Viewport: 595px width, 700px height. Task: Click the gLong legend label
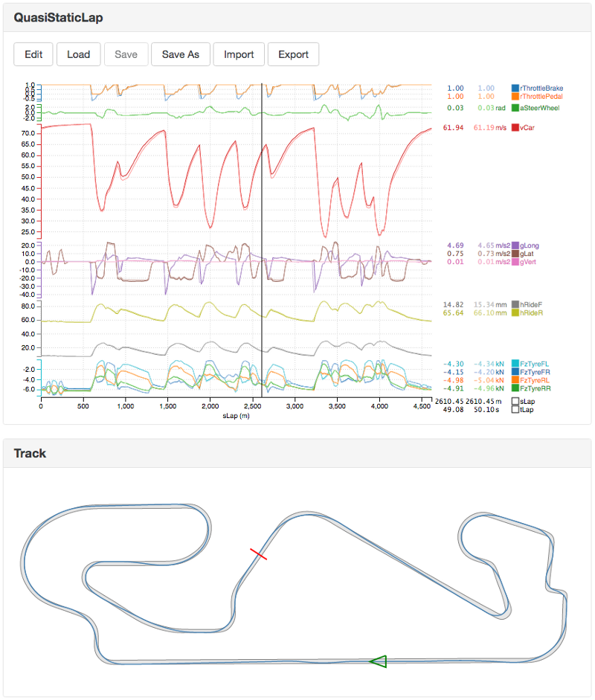(x=530, y=245)
